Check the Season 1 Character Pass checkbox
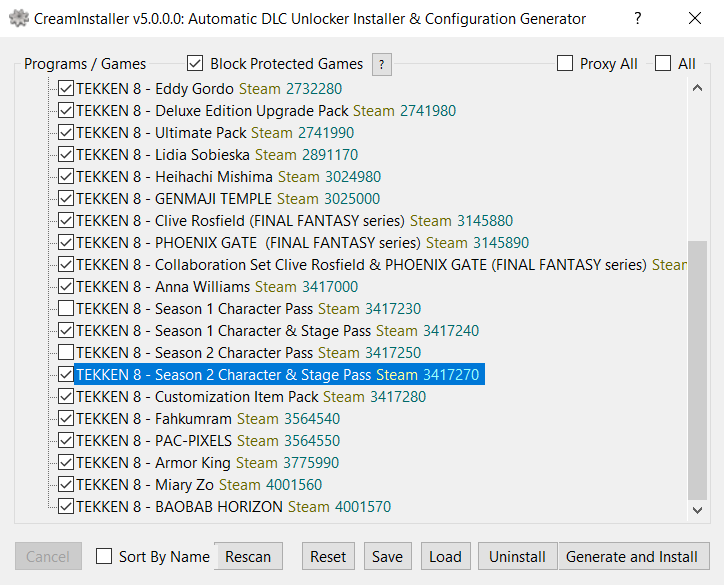 [x=66, y=309]
